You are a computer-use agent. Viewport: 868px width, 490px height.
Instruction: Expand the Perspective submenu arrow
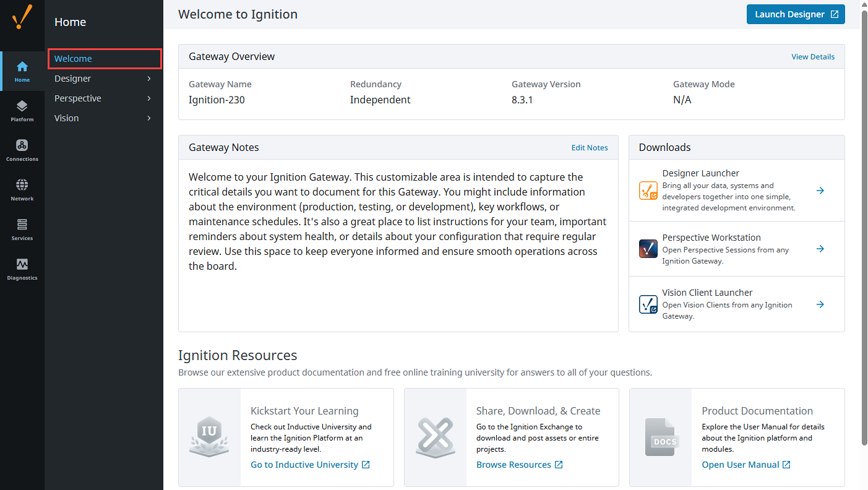(149, 98)
